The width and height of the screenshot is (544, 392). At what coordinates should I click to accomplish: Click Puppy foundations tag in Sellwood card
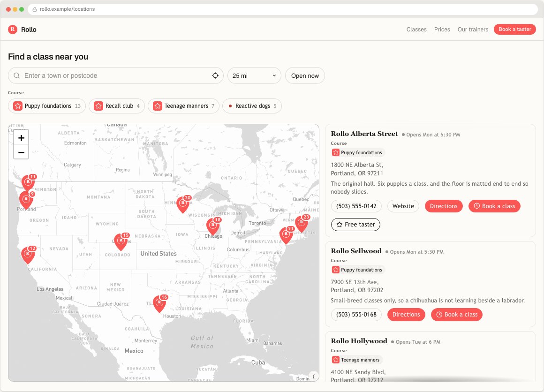(358, 270)
